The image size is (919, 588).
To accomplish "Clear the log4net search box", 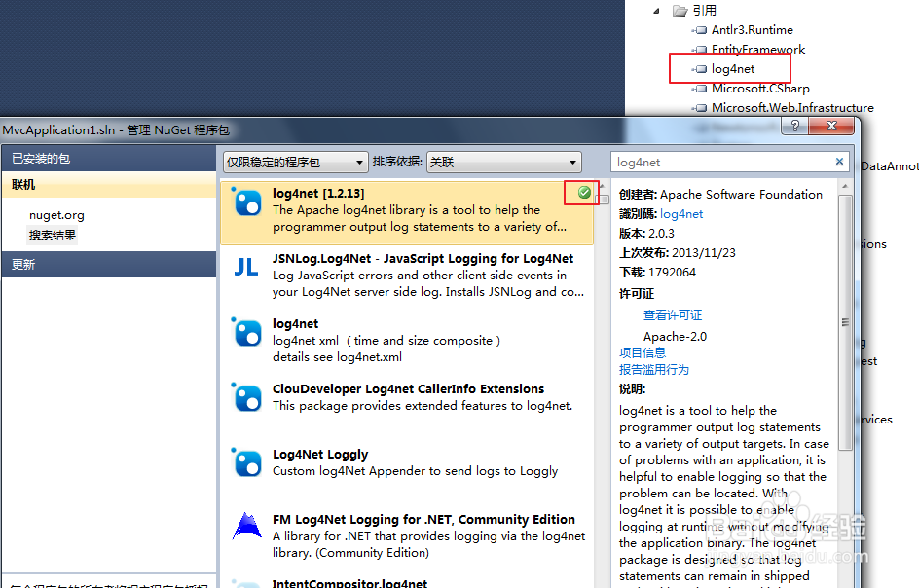I will click(x=839, y=162).
